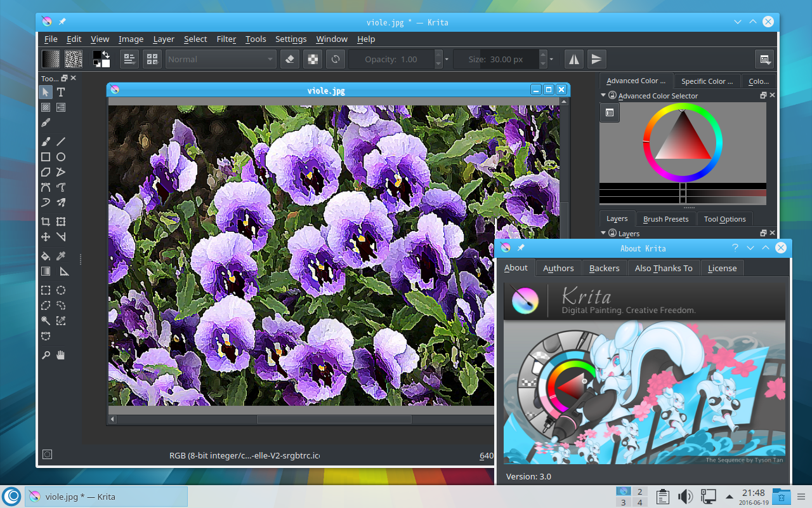812x508 pixels.
Task: Toggle eraser mode in the toolbar
Action: click(290, 59)
